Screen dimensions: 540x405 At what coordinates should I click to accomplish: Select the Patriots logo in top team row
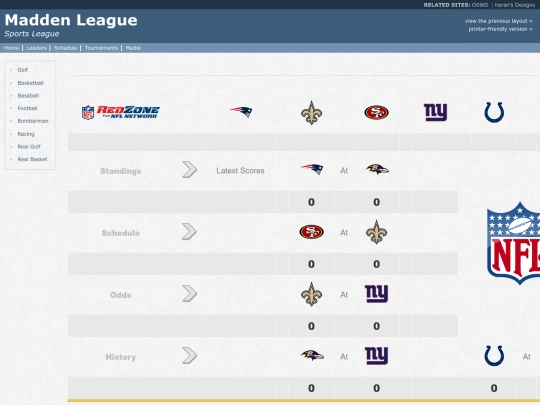click(241, 112)
